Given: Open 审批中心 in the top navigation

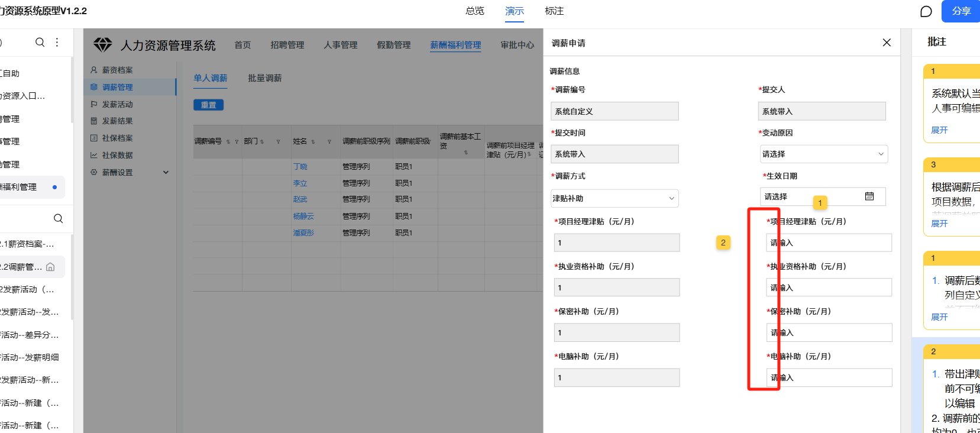Looking at the screenshot, I should pos(516,45).
